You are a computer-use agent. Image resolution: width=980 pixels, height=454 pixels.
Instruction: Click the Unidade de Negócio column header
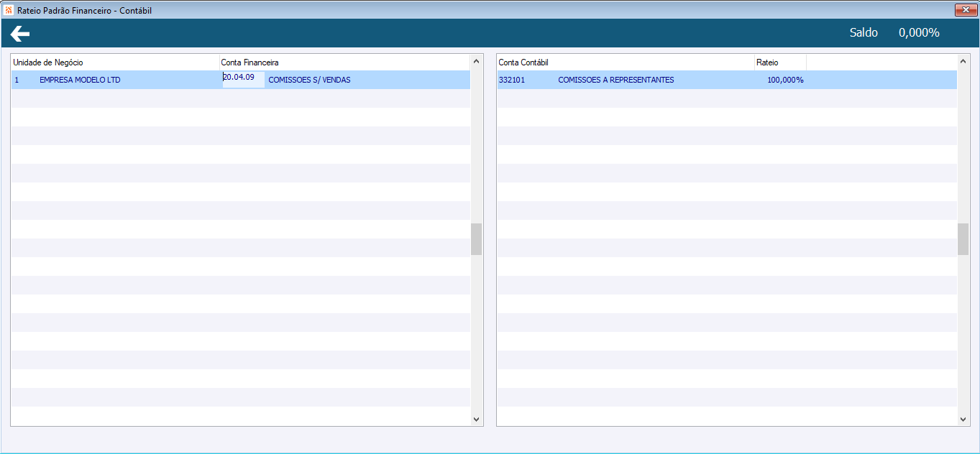point(115,62)
